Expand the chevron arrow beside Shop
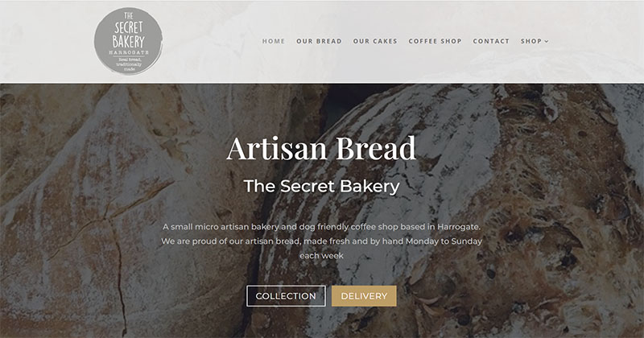The height and width of the screenshot is (338, 644). tap(547, 42)
